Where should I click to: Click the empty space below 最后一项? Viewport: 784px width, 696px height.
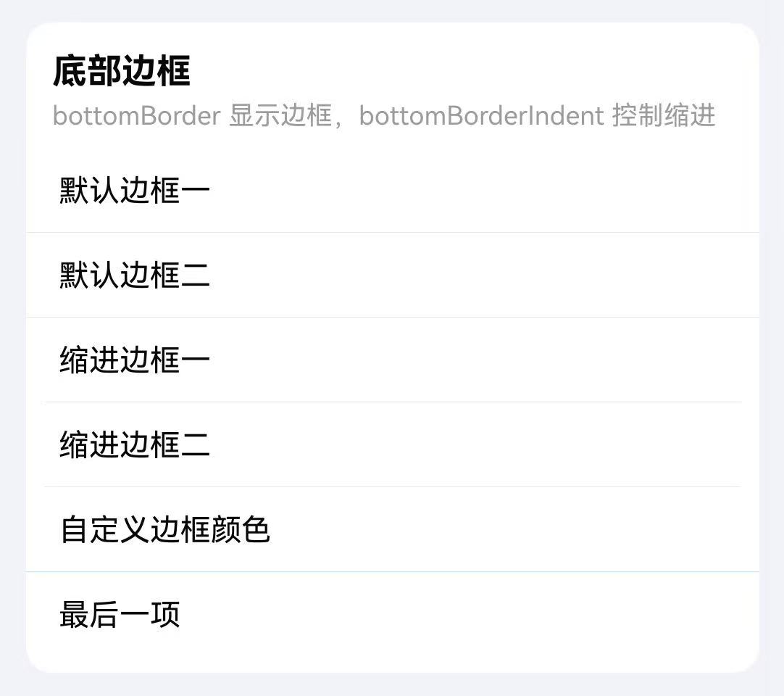click(x=391, y=652)
